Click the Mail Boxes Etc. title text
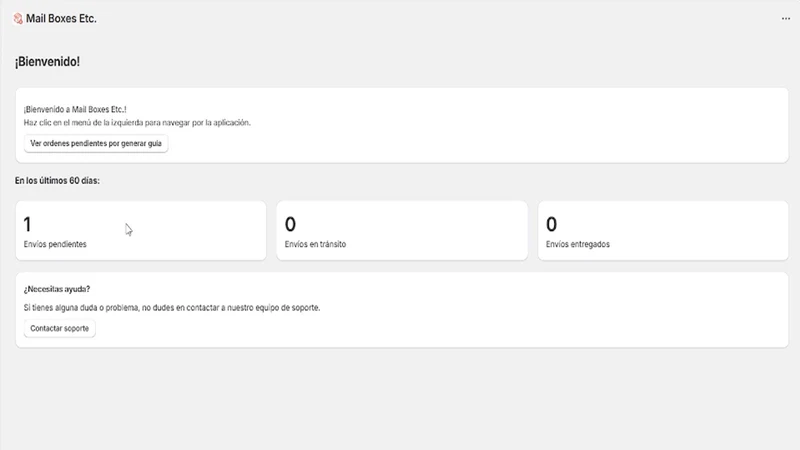This screenshot has width=800, height=450. tap(61, 19)
